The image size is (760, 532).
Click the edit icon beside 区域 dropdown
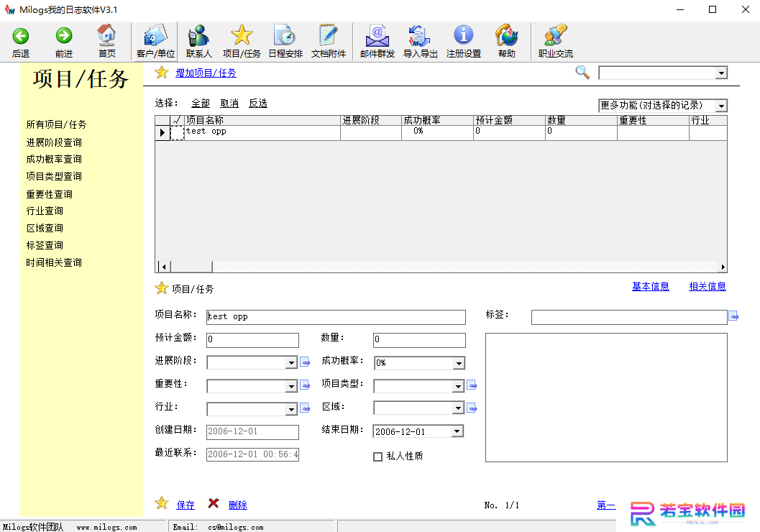click(471, 408)
